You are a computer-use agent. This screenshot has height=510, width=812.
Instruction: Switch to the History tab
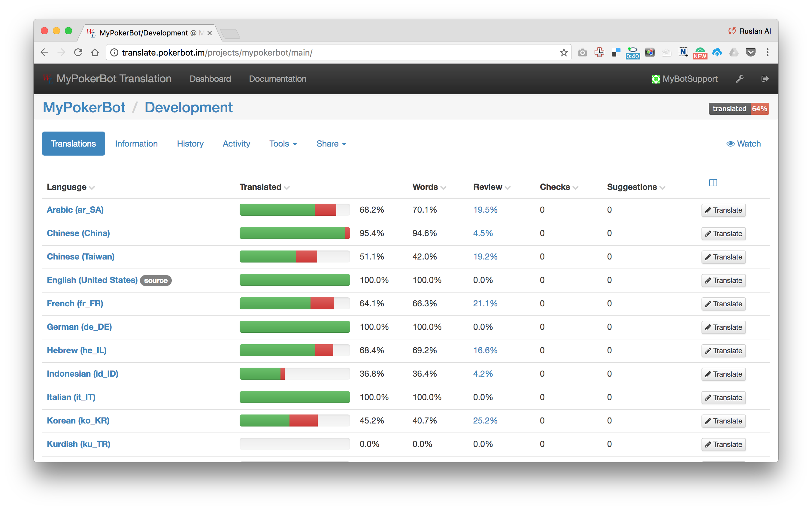[x=190, y=144]
